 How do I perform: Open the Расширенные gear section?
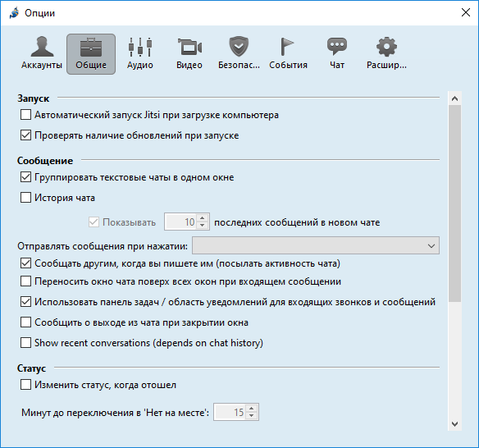pos(386,54)
